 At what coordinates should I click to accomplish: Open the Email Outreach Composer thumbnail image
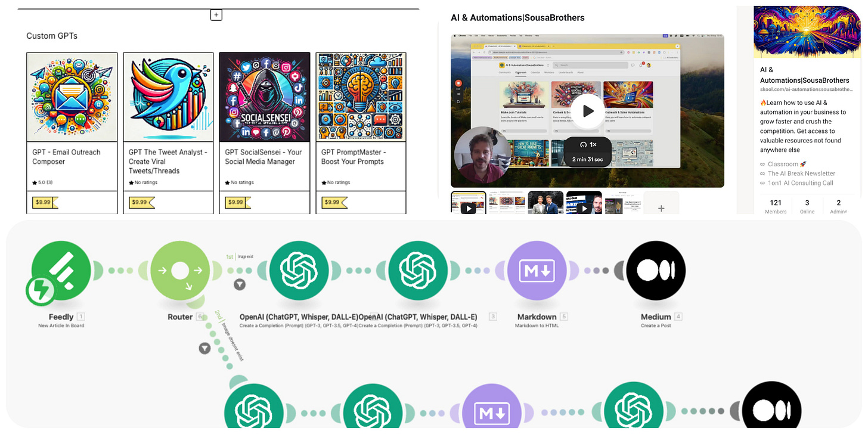72,97
